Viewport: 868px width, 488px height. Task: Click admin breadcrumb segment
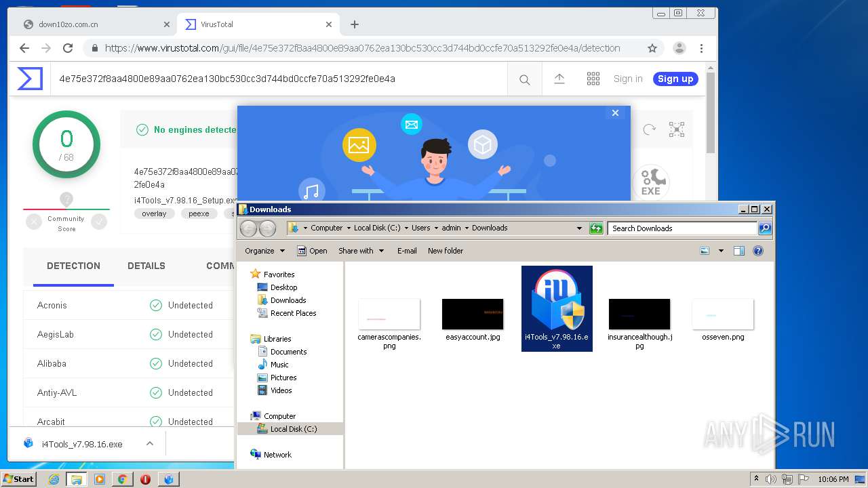451,228
